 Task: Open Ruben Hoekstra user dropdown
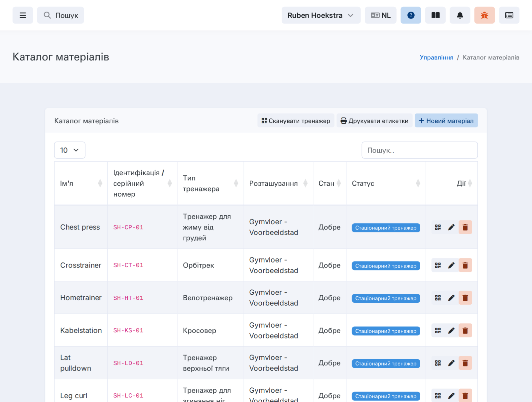click(321, 15)
